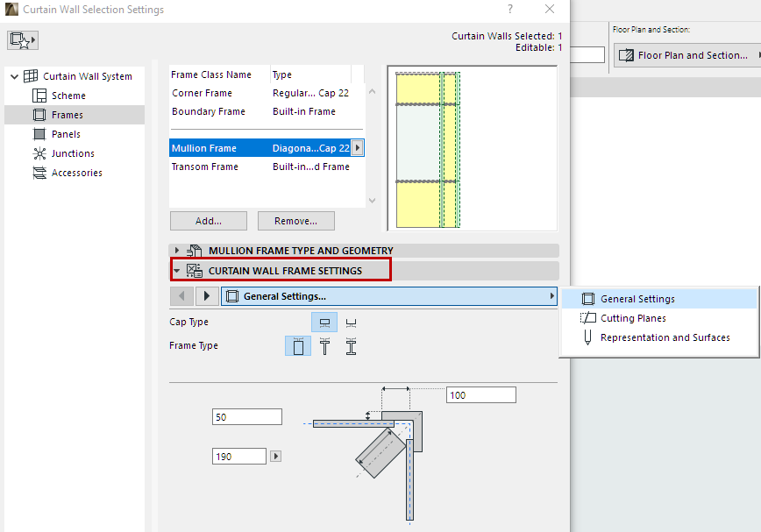The image size is (761, 532).
Task: Click the Floor Plan and Section... button
Action: tap(687, 55)
